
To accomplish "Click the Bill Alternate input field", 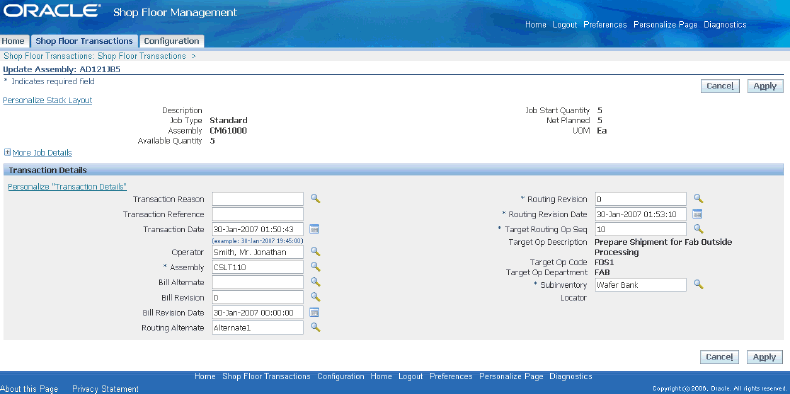I will (x=258, y=282).
